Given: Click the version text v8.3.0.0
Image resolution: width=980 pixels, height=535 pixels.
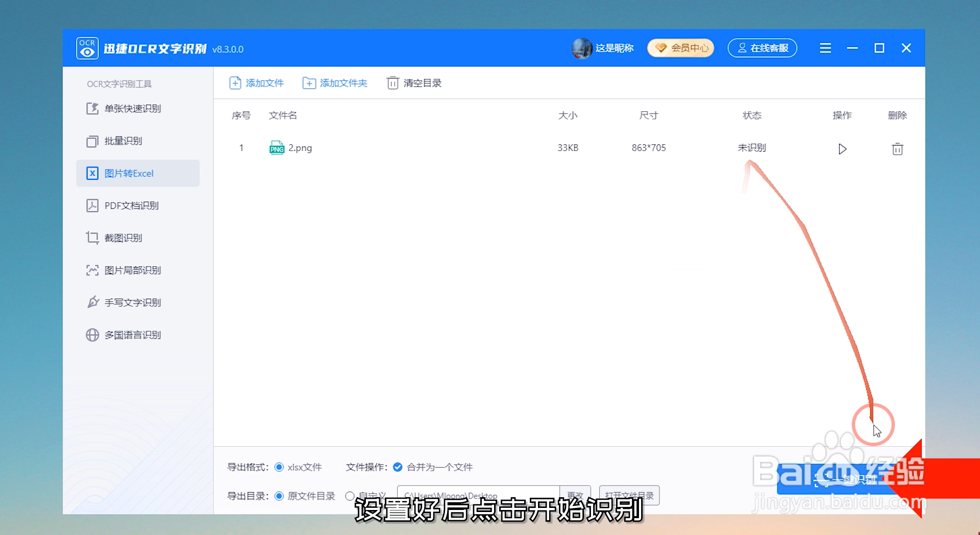Looking at the screenshot, I should coord(228,50).
